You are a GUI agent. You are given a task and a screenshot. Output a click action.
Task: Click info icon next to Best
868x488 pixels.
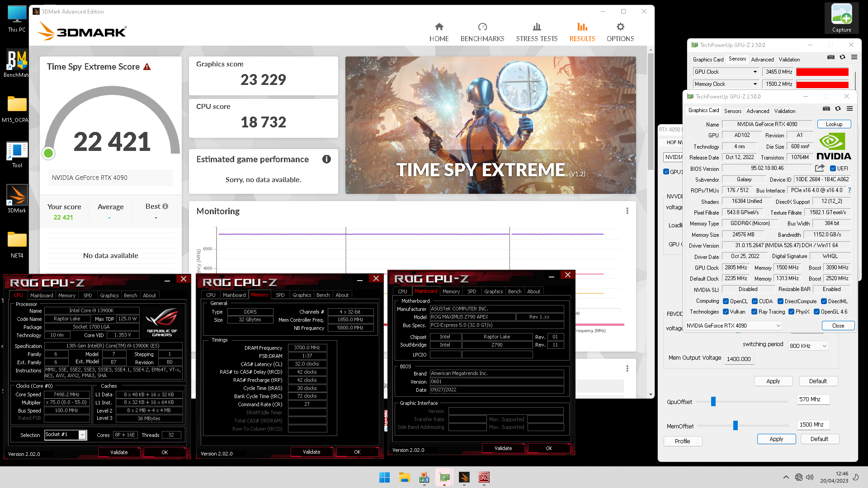[165, 206]
